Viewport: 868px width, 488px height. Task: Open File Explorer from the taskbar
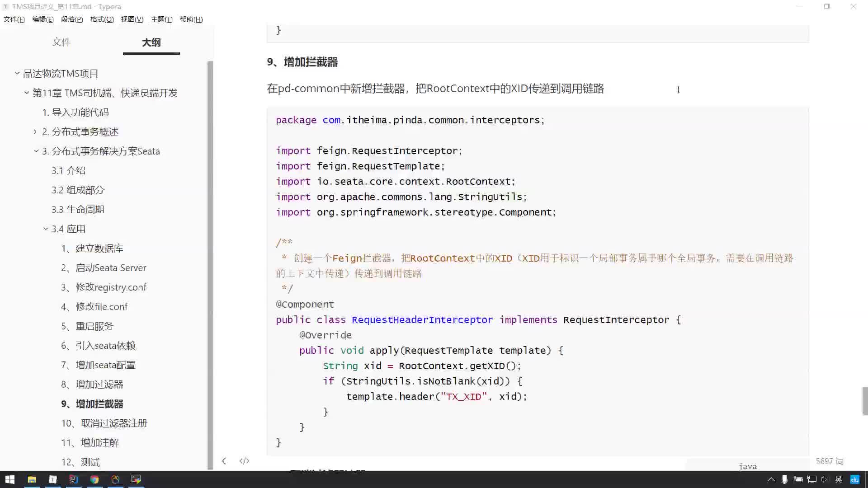pyautogui.click(x=32, y=479)
